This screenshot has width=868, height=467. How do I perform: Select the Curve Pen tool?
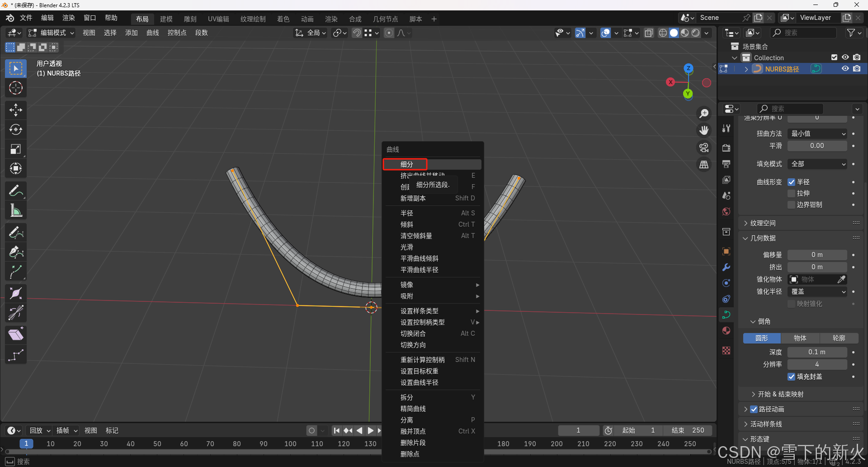pyautogui.click(x=16, y=252)
